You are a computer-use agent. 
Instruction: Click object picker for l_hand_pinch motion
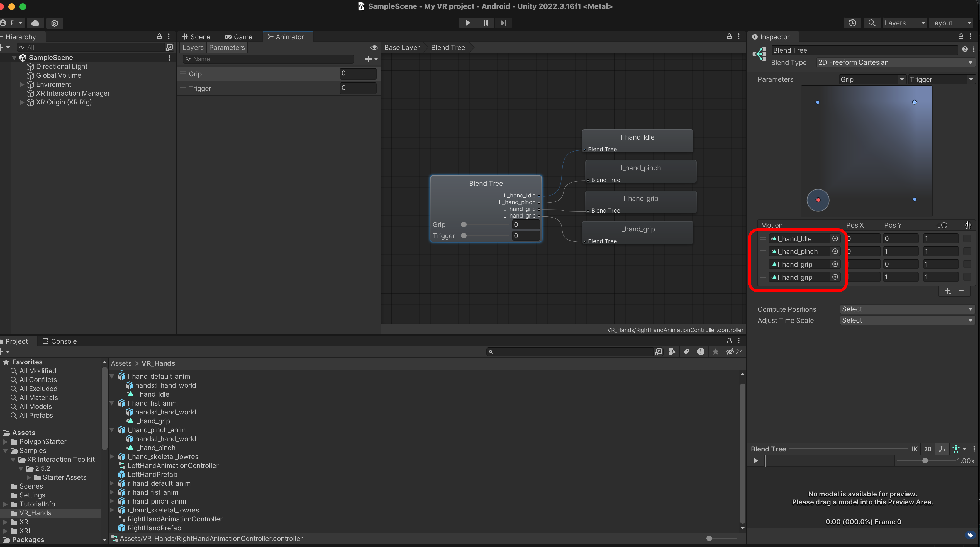click(x=835, y=251)
